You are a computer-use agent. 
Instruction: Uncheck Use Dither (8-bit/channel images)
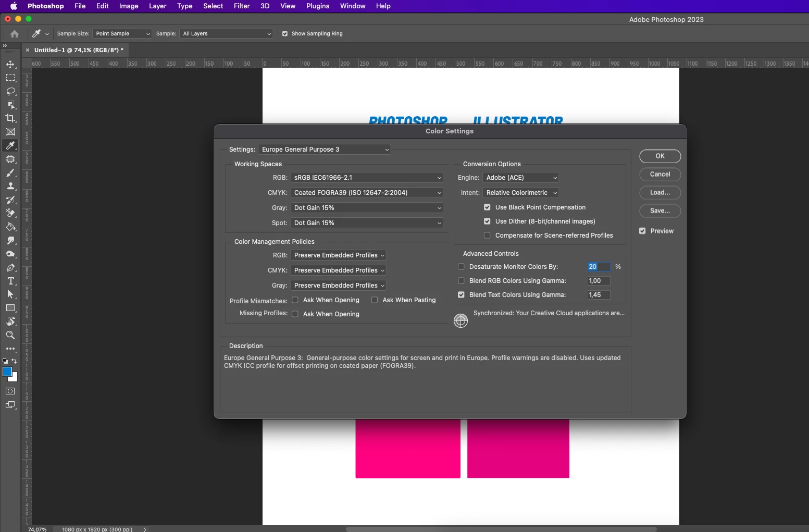tap(487, 221)
